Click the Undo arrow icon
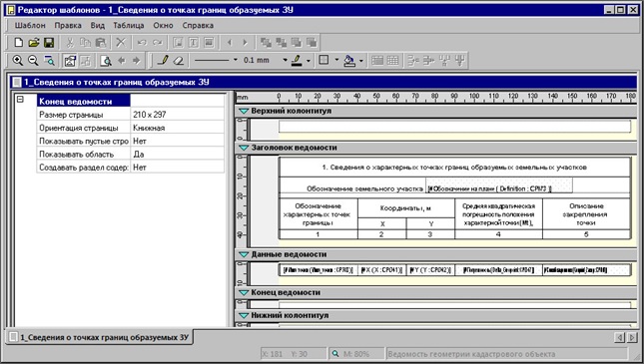644x364 pixels. [x=142, y=42]
